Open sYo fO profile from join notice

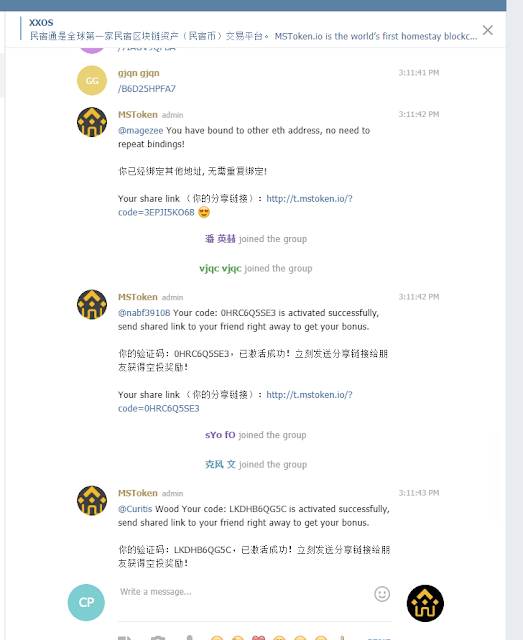[x=220, y=435]
